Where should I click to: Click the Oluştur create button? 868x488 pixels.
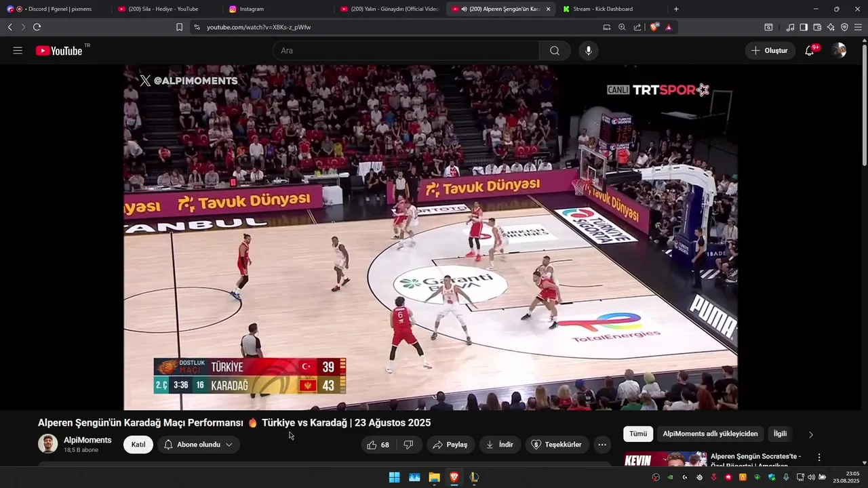(770, 51)
